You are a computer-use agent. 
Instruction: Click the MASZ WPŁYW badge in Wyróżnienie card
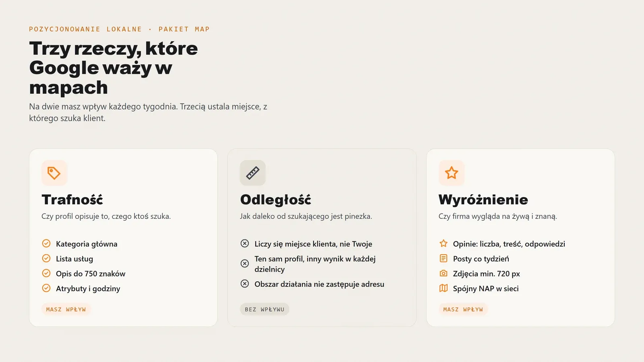coord(463,309)
